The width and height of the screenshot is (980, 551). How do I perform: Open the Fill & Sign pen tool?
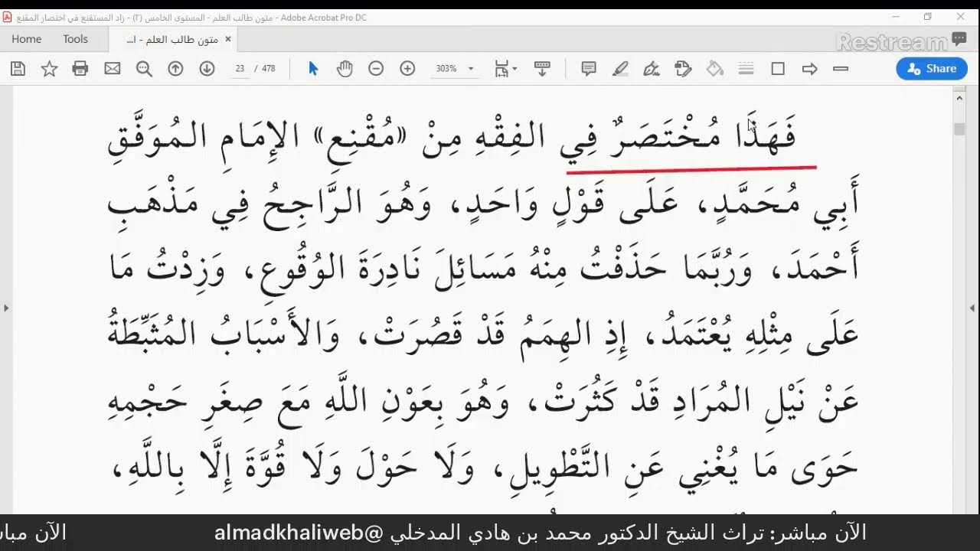click(652, 69)
